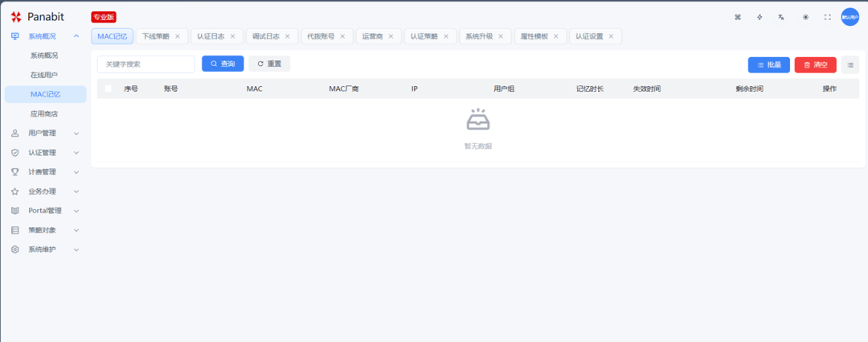Expand the 计费管理 menu chevron
This screenshot has height=342, width=868.
(76, 172)
